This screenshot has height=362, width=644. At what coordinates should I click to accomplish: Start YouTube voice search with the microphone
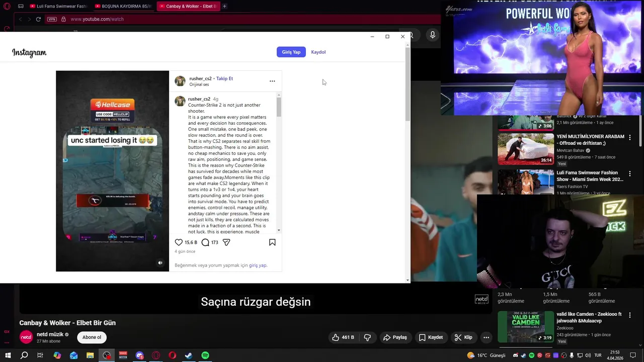(432, 35)
